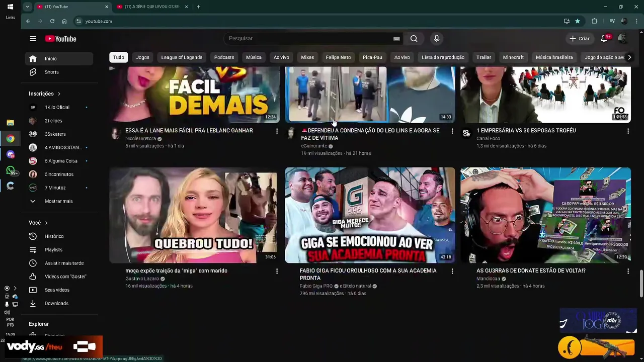
Task: Click the Criar button
Action: [x=579, y=39]
